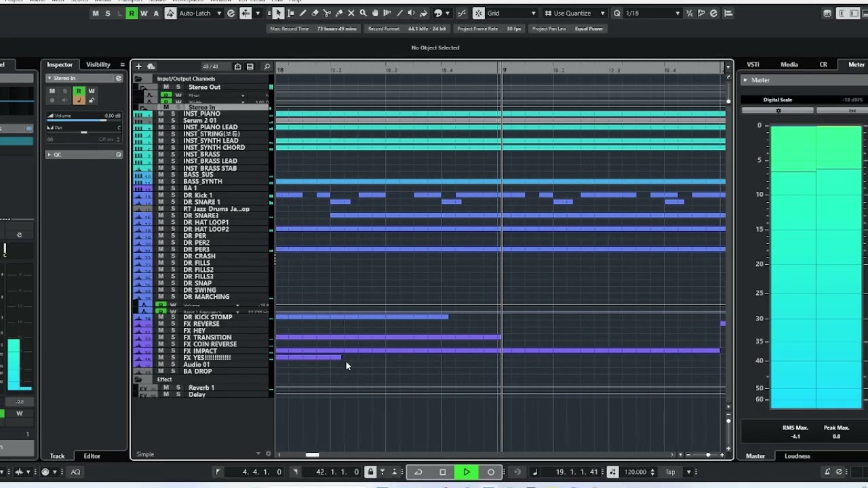Switch to the Visibility tab

click(98, 64)
